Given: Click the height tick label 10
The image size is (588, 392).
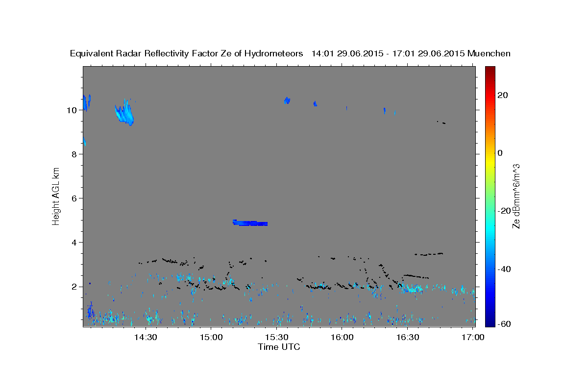Looking at the screenshot, I should [72, 110].
